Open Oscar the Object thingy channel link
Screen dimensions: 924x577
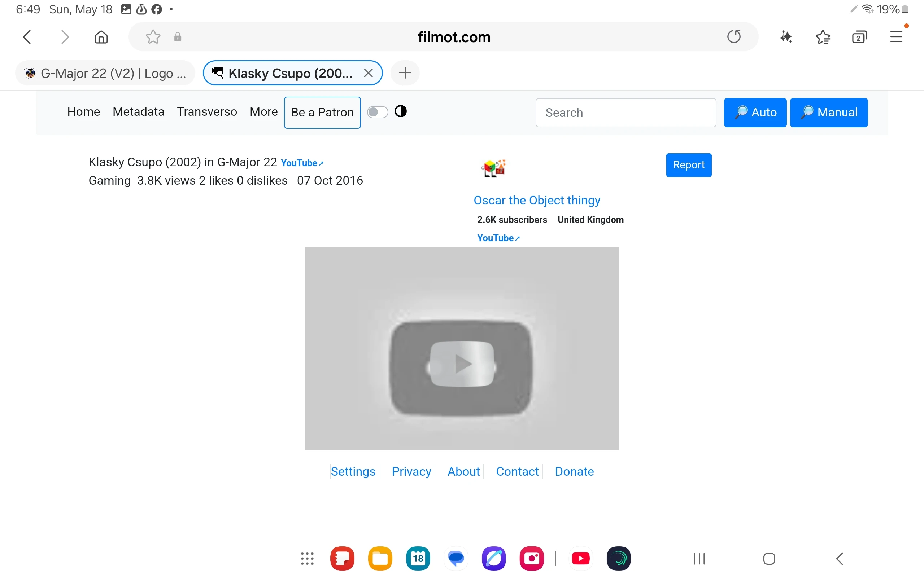pyautogui.click(x=537, y=201)
